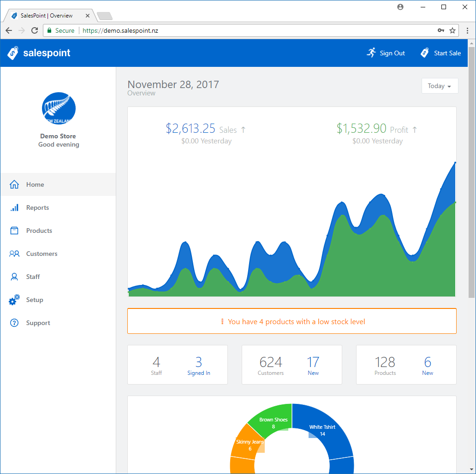
Task: Click the Demo Store name text
Action: pyautogui.click(x=58, y=136)
